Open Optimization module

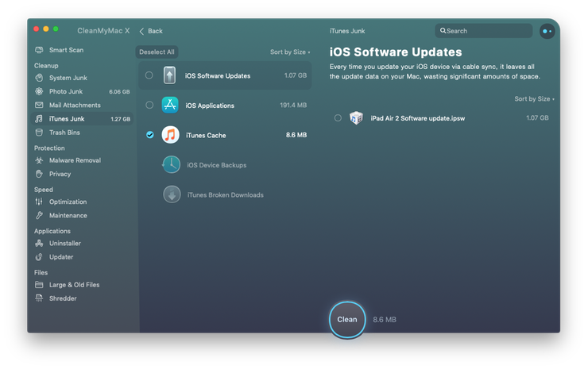pos(68,202)
